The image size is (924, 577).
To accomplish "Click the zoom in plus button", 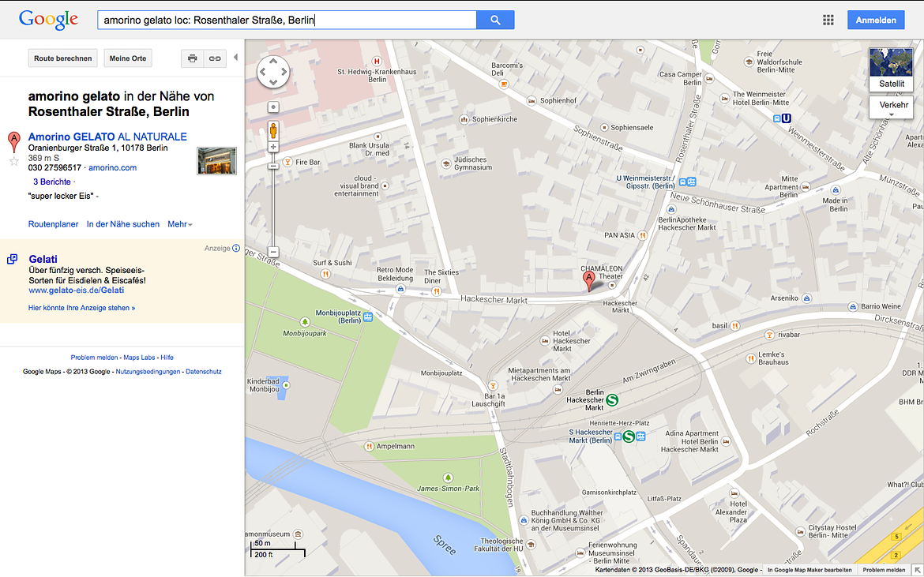I will pos(273,147).
